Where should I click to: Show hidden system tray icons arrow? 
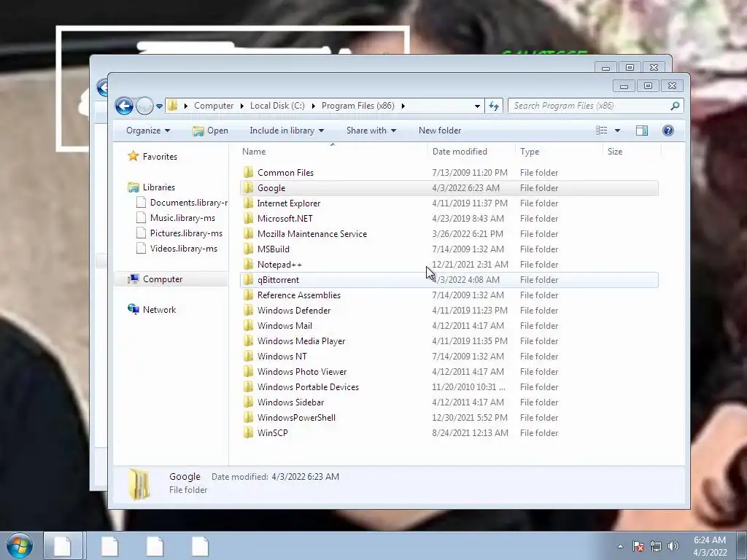coord(620,546)
